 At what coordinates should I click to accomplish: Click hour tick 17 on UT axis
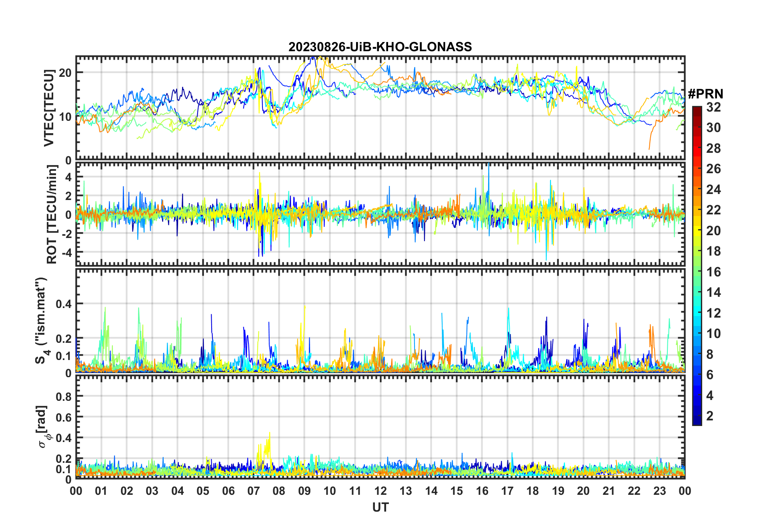click(507, 491)
